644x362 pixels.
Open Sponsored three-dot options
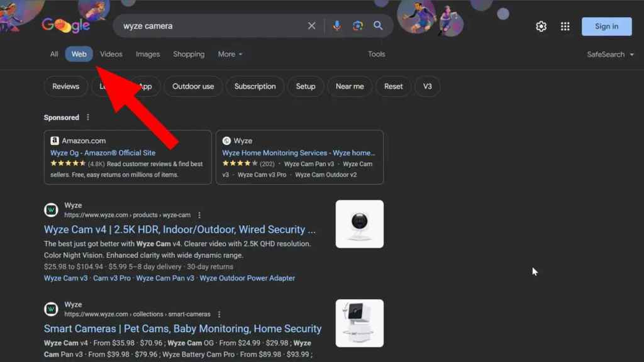pos(88,118)
